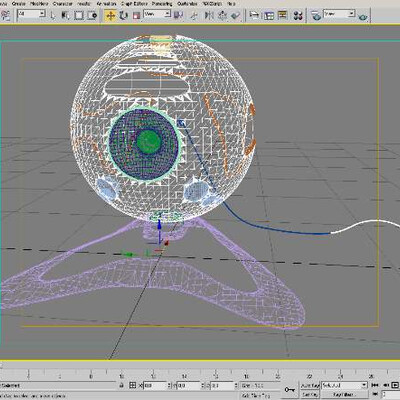Activate the Select Object arrow tool

pyautogui.click(x=53, y=15)
